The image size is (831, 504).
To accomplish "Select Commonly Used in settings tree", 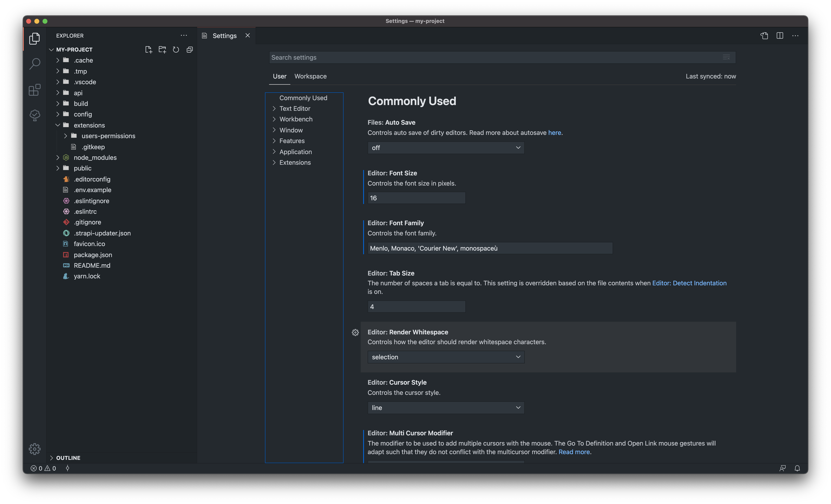I will [x=303, y=98].
